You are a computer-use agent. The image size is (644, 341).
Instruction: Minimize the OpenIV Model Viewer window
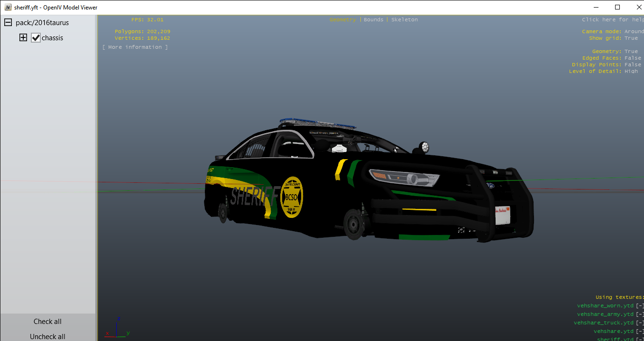595,7
